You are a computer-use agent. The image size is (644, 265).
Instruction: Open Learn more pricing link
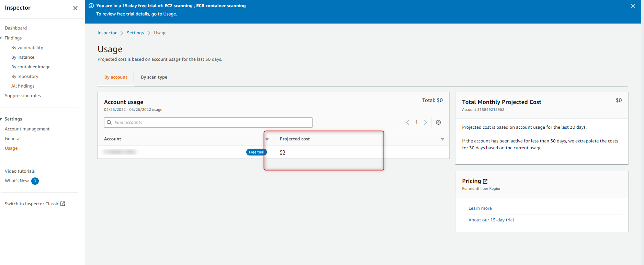pyautogui.click(x=480, y=208)
